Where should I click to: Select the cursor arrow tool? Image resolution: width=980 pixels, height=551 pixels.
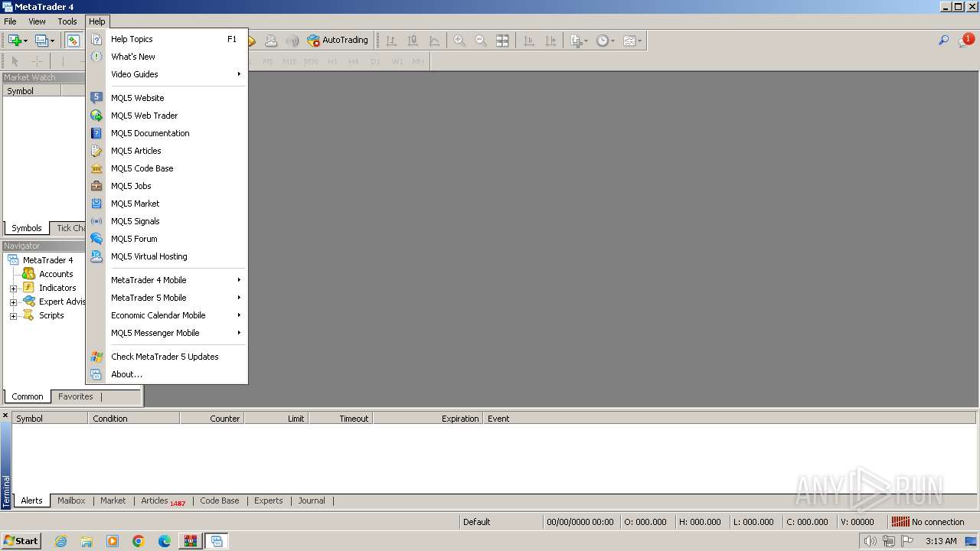tap(15, 61)
